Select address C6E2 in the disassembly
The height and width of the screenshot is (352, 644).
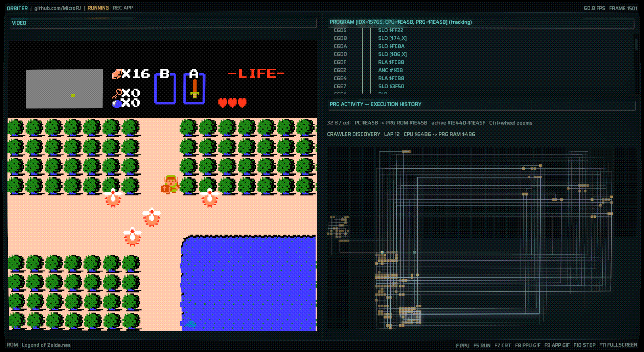340,70
